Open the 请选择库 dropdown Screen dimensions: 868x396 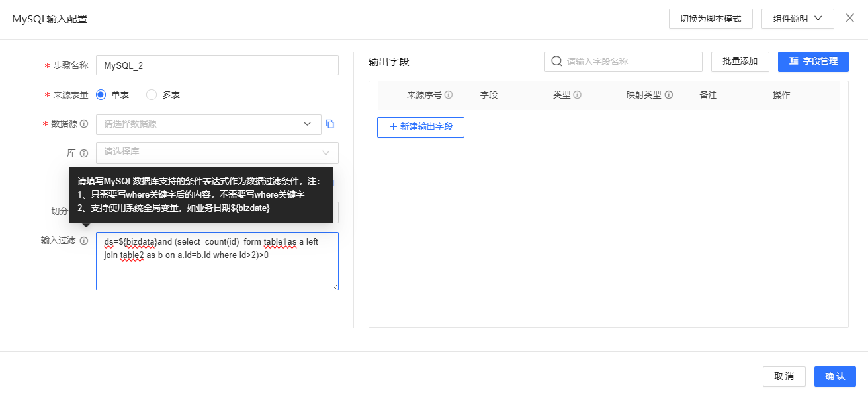point(217,153)
